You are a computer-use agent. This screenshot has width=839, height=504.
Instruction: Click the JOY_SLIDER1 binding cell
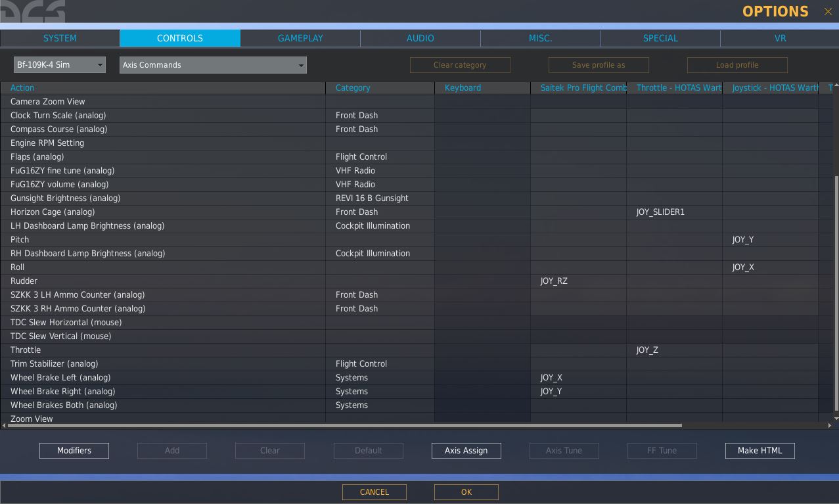[x=674, y=212]
